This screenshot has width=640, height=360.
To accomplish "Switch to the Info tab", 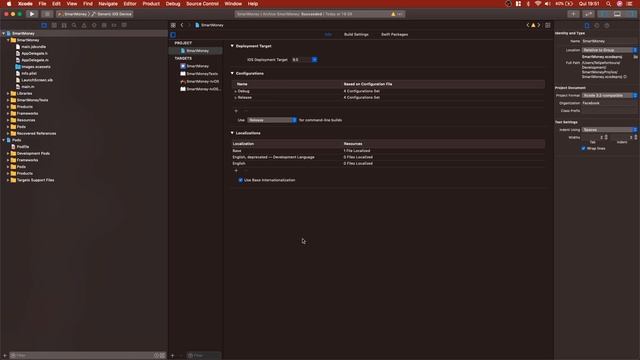I will click(328, 35).
